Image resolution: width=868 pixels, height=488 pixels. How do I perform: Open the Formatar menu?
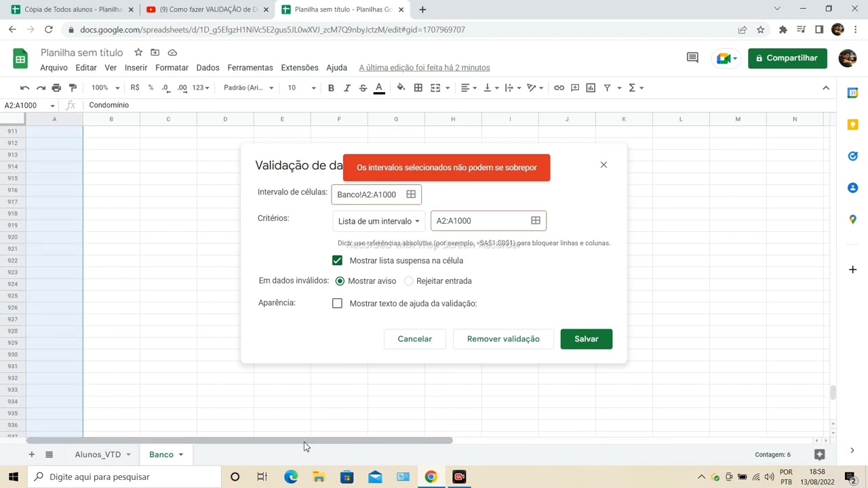[x=172, y=68]
